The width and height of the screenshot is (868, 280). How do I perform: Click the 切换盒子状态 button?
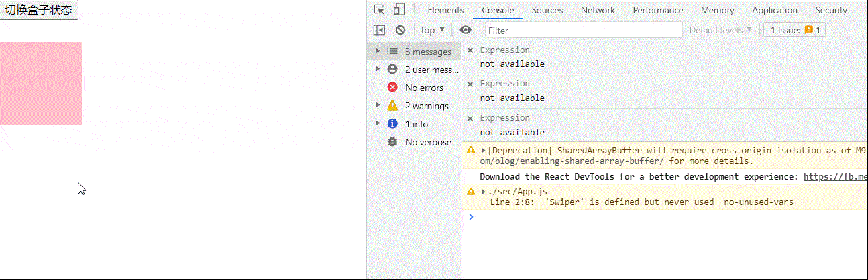click(x=39, y=10)
